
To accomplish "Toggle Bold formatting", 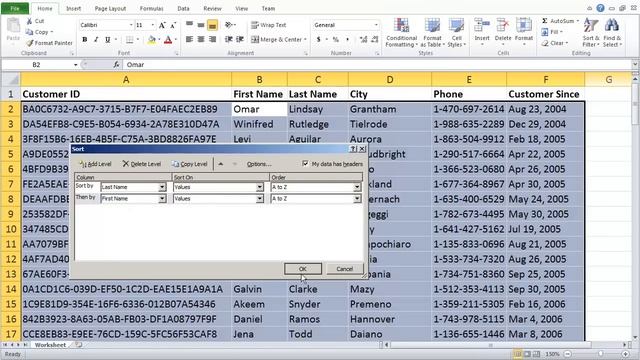I will tap(84, 40).
